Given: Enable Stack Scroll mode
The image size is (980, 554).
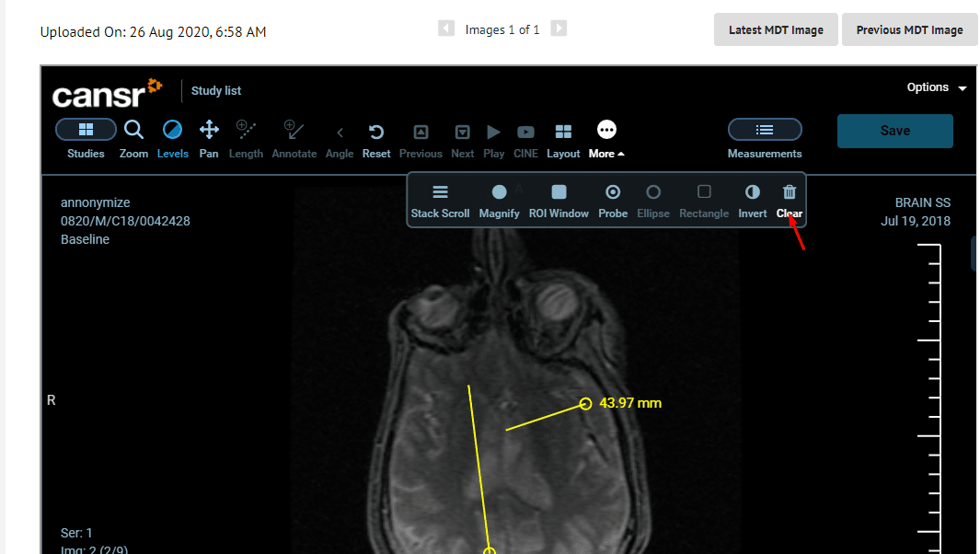Looking at the screenshot, I should point(440,200).
